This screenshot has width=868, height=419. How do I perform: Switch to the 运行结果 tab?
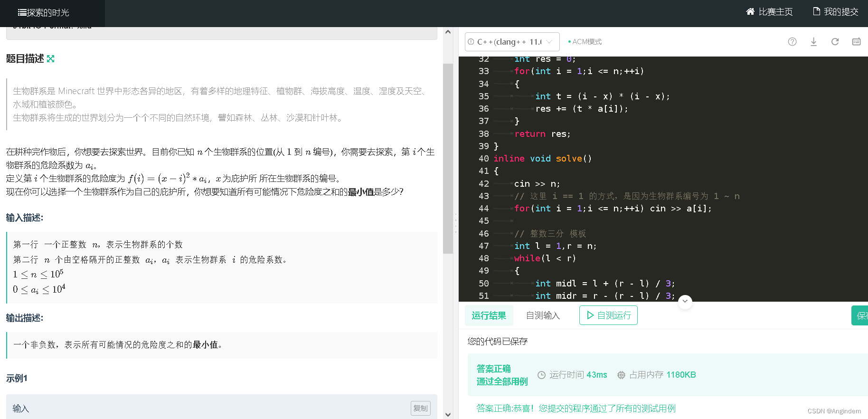(489, 315)
